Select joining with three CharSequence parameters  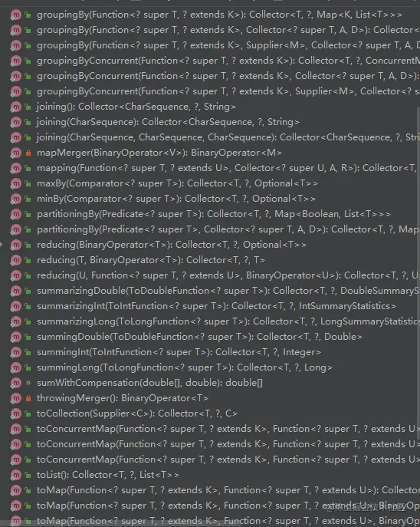coord(228,137)
